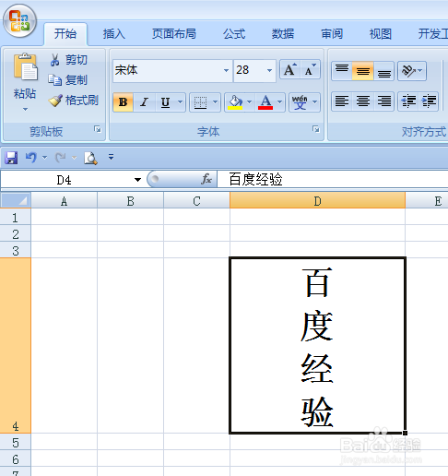Open the Clipboard group dialog launcher

click(98, 129)
